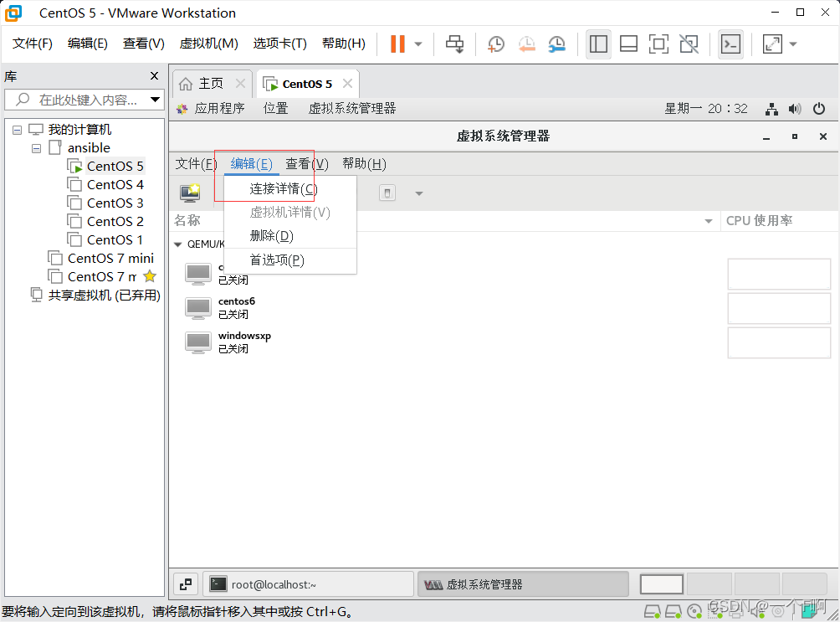This screenshot has height=622, width=840.
Task: Enter full screen mode
Action: [x=658, y=44]
